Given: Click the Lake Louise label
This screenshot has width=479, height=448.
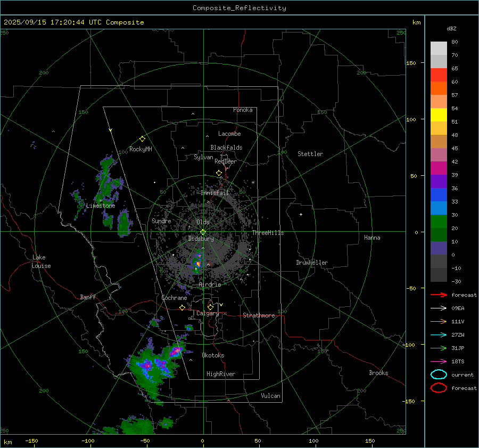Looking at the screenshot, I should coord(41,262).
